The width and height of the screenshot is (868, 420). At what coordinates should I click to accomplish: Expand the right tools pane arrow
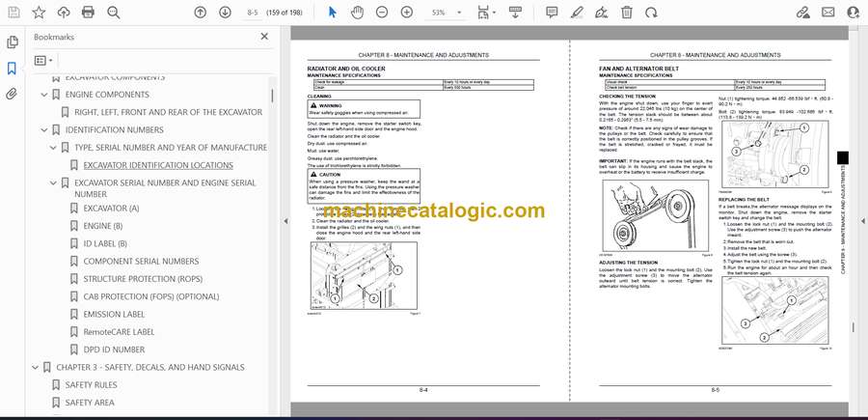pyautogui.click(x=863, y=221)
